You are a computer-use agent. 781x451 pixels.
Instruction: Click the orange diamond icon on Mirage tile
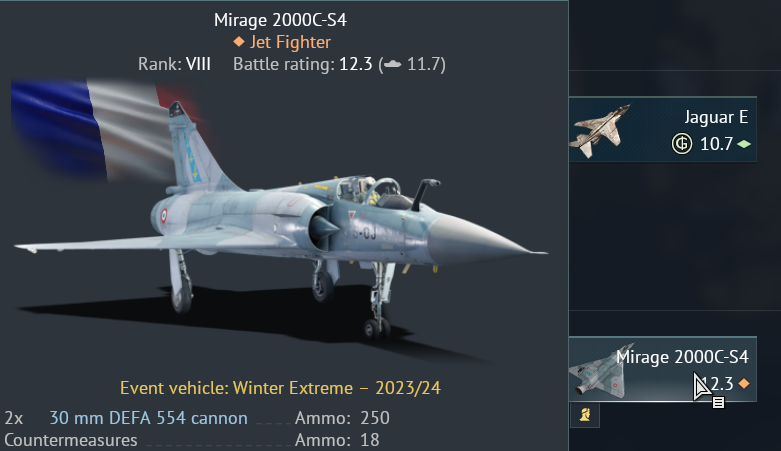(744, 384)
